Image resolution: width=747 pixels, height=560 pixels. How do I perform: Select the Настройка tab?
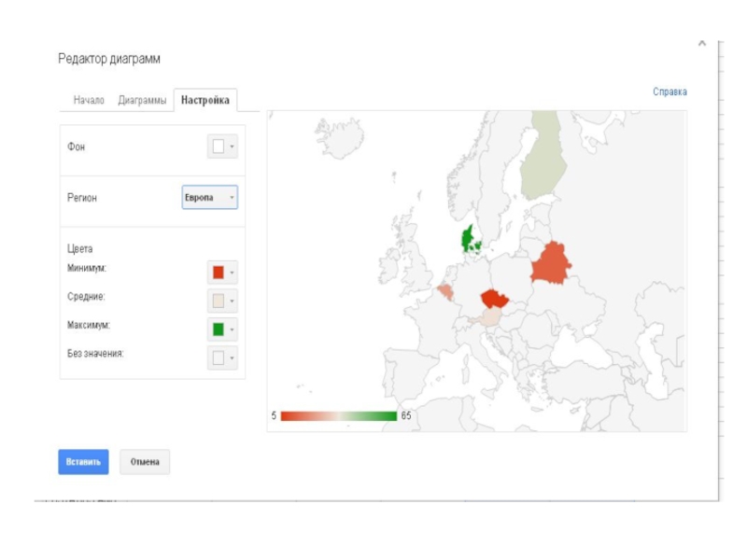tap(205, 101)
